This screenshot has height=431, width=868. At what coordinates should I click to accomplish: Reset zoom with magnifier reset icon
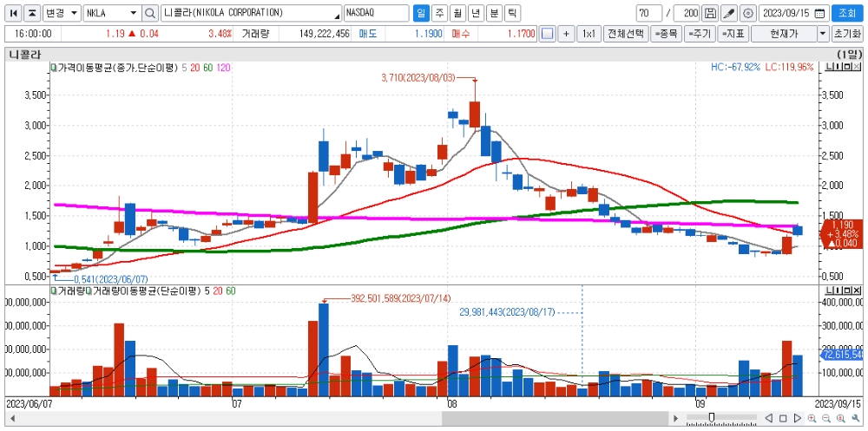(841, 418)
